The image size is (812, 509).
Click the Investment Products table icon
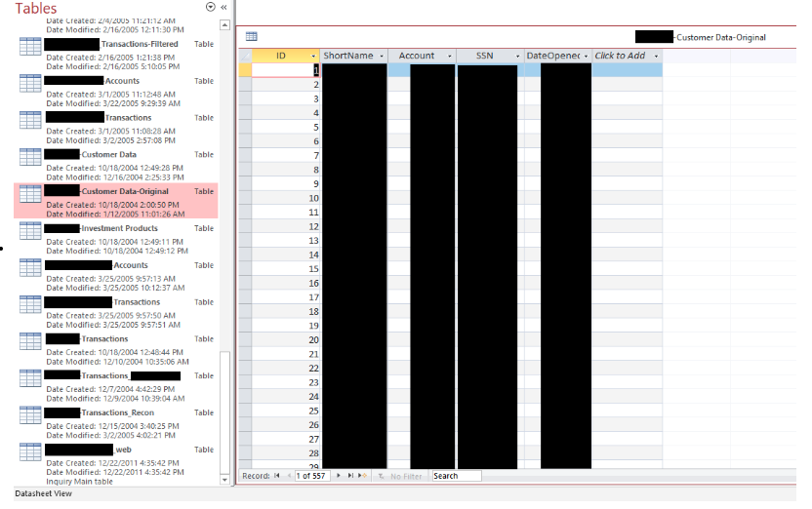[30, 229]
